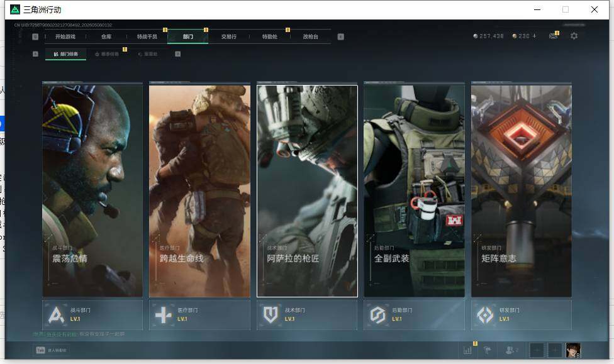This screenshot has height=364, width=614.
Task: Click the 跨越生命线 title text
Action: tap(181, 258)
